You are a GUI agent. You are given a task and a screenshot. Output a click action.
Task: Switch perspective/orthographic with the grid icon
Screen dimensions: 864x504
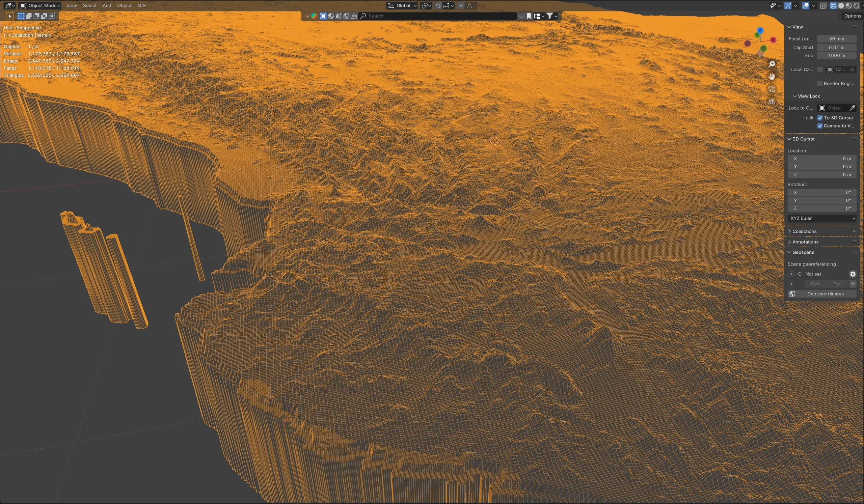point(772,102)
